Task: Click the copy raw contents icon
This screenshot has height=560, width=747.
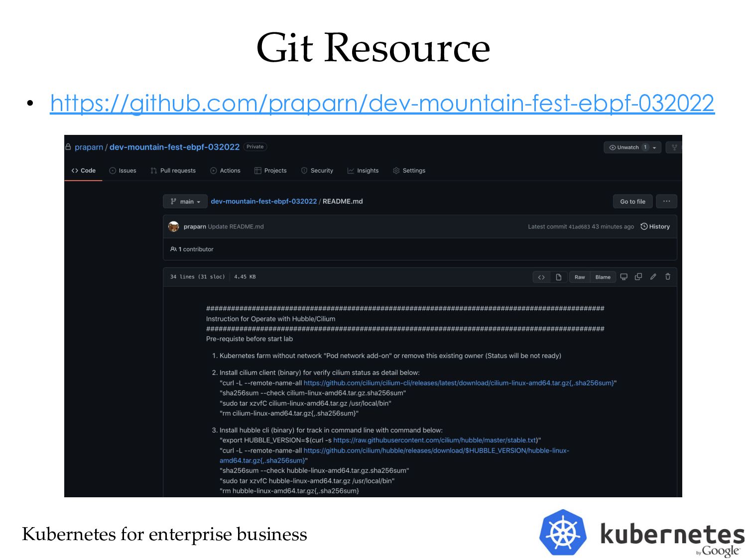Action: pyautogui.click(x=638, y=277)
